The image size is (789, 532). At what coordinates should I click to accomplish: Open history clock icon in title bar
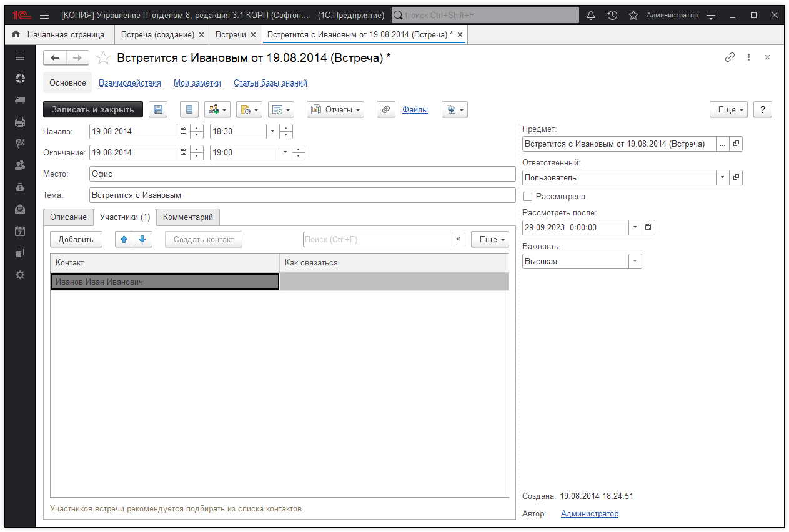(x=612, y=15)
